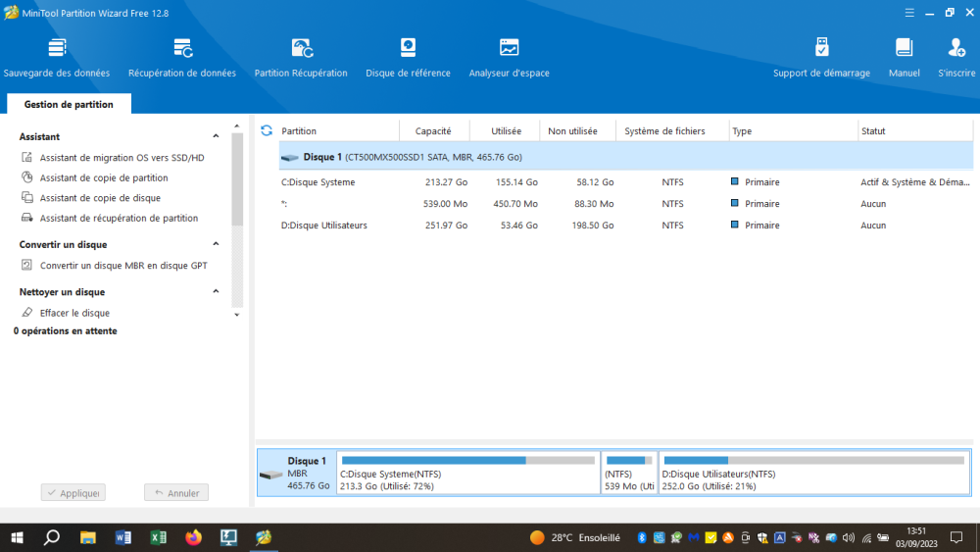Sort by Capacité column header

coord(434,130)
